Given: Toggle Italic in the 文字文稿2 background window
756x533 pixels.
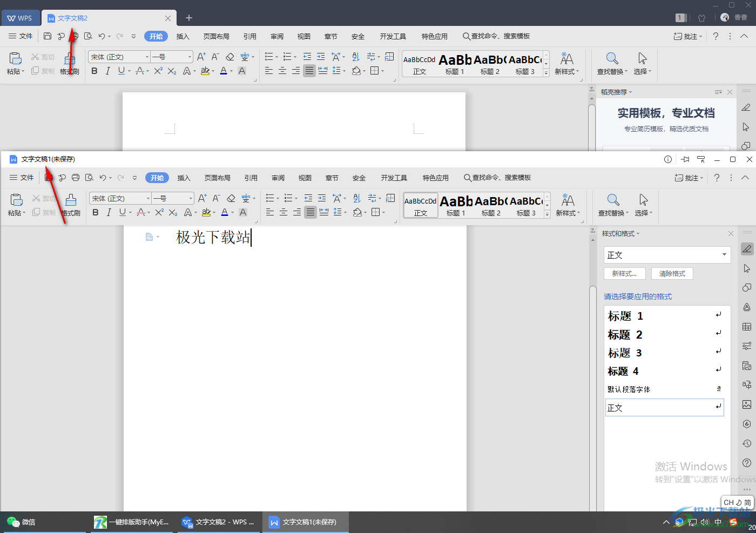Looking at the screenshot, I should click(108, 71).
